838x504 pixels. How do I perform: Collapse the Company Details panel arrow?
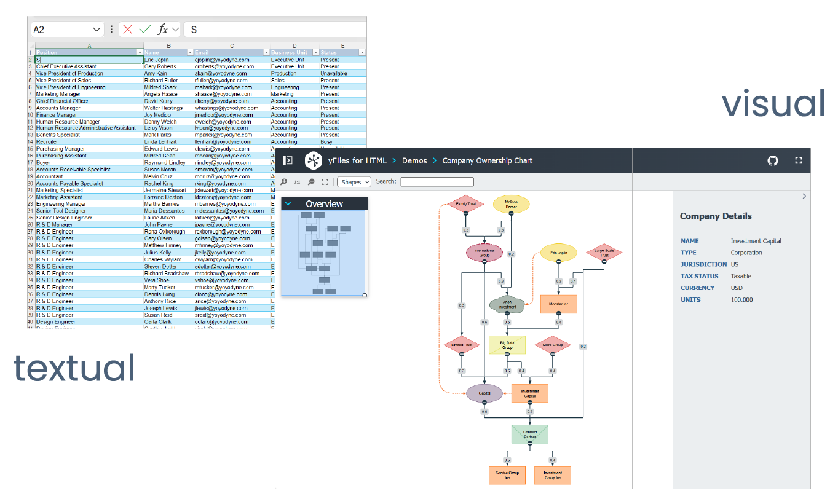(x=804, y=197)
